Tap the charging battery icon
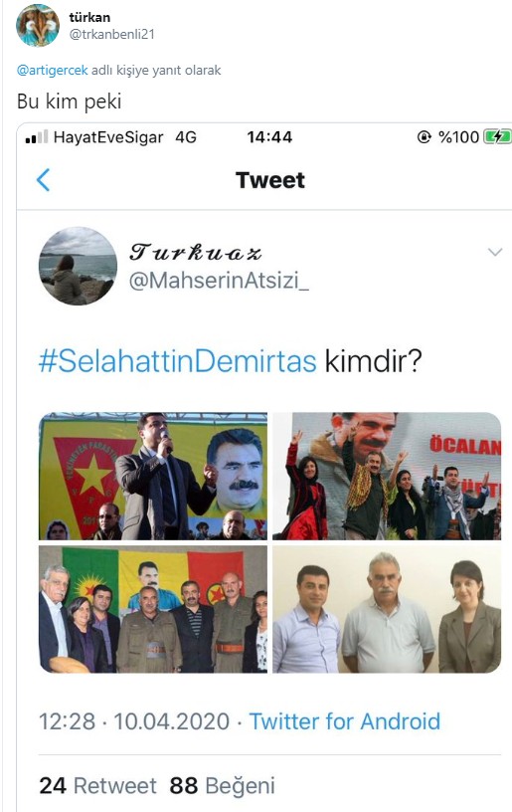The width and height of the screenshot is (512, 812). (497, 136)
